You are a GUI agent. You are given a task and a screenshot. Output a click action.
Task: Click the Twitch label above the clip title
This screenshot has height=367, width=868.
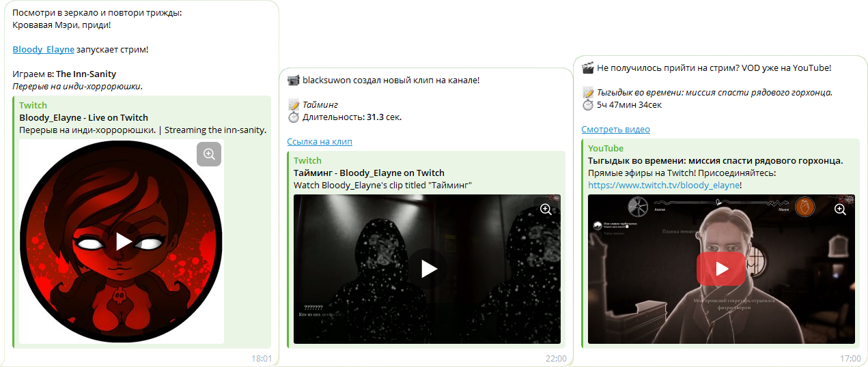[x=307, y=160]
